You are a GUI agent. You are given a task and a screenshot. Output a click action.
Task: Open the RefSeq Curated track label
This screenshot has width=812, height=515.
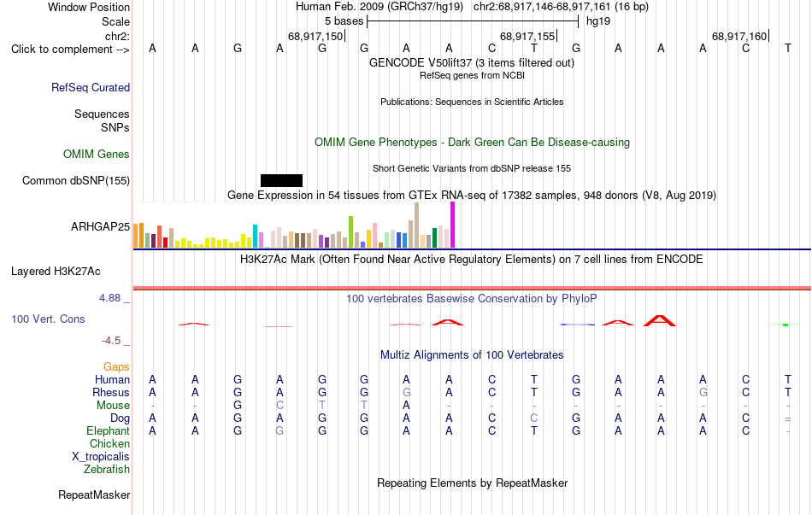click(91, 87)
